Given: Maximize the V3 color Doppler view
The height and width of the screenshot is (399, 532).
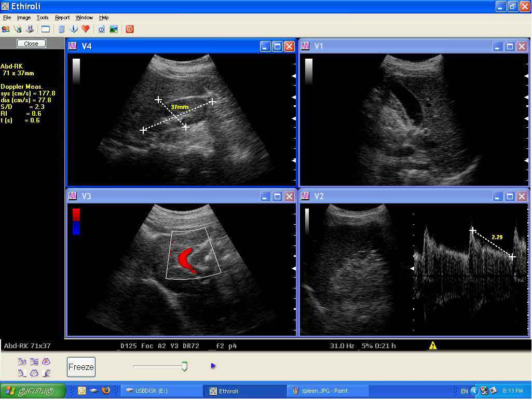Looking at the screenshot, I should coord(277,196).
